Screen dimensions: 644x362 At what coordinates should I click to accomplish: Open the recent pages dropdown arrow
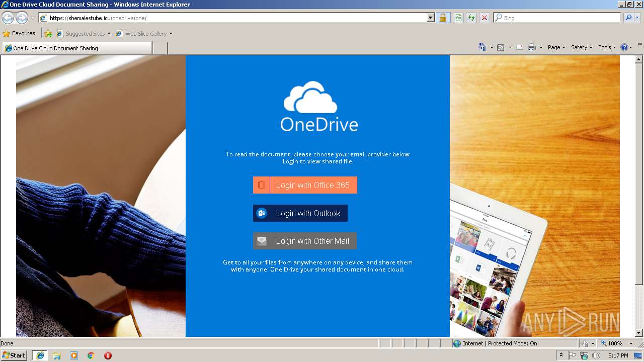point(33,18)
